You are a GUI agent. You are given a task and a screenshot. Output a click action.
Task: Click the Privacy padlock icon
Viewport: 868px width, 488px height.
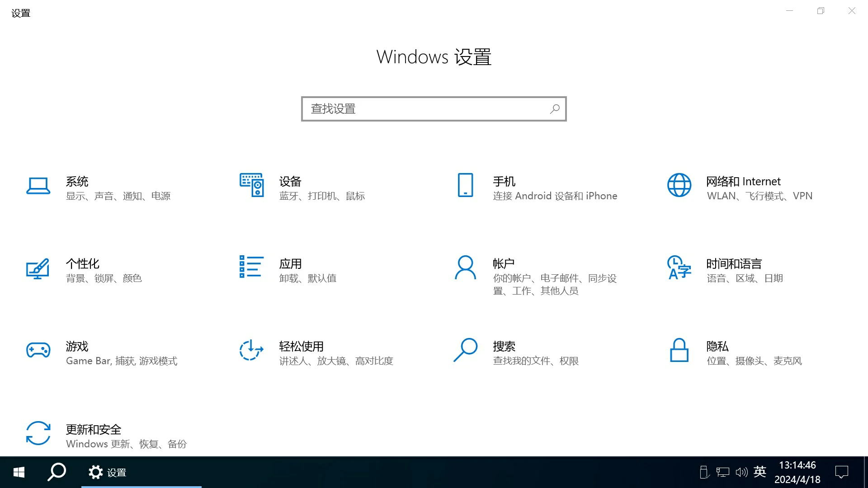(x=679, y=350)
